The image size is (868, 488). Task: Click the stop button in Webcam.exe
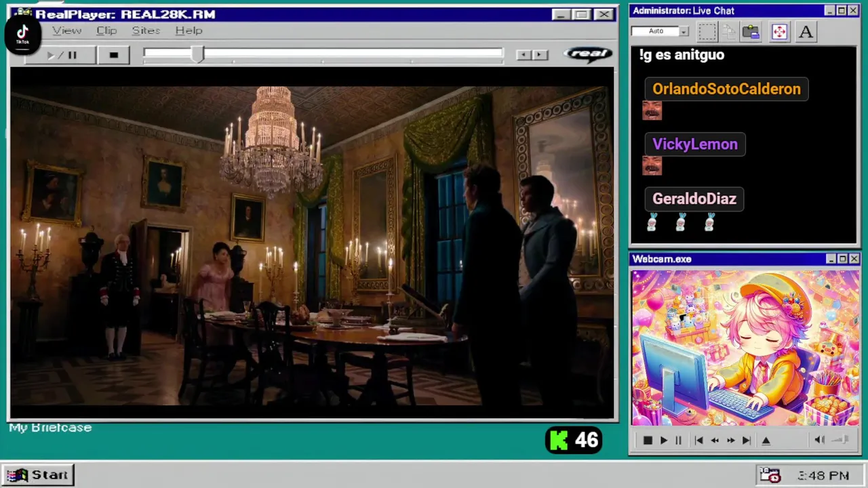click(x=647, y=441)
